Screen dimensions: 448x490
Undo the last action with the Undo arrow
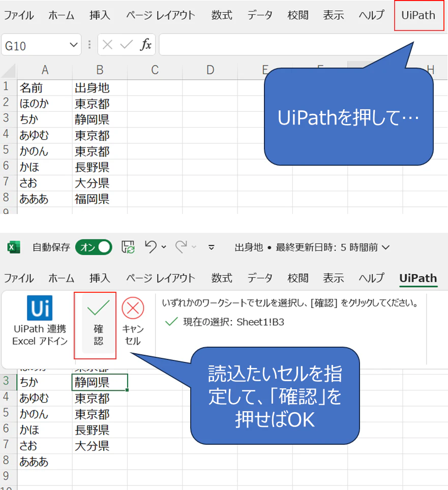click(151, 247)
